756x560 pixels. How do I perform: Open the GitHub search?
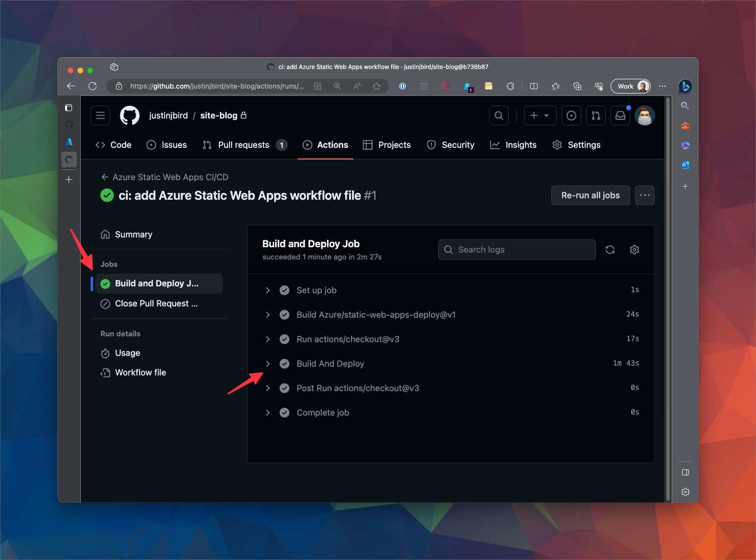click(498, 116)
